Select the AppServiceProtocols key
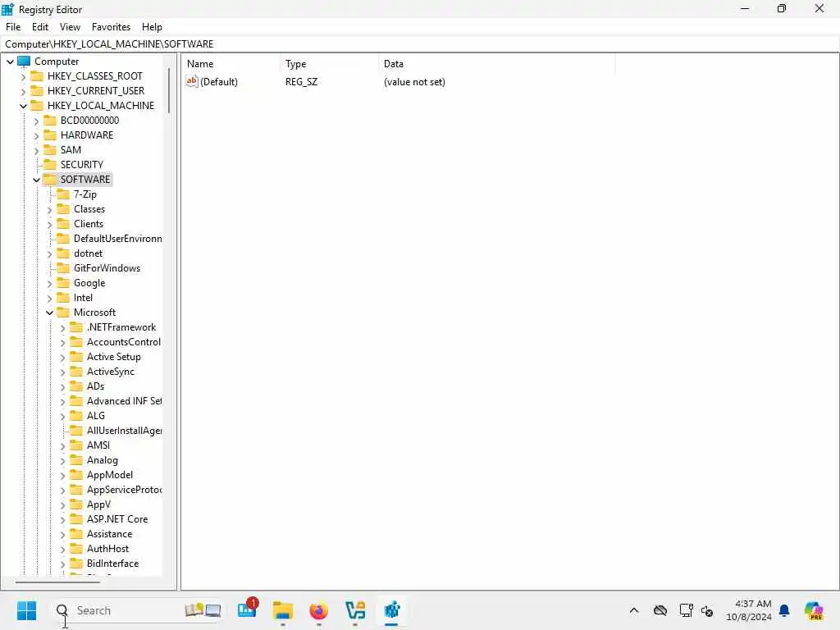 click(124, 490)
